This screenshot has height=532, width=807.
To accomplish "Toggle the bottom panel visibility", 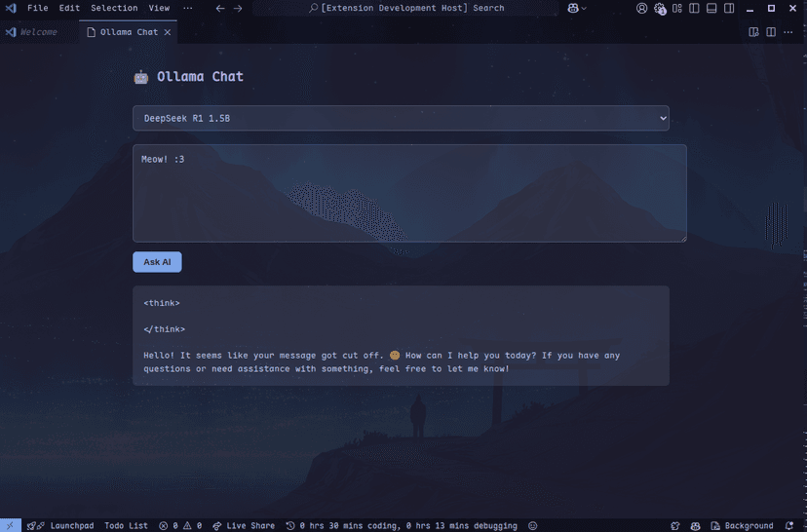I will [x=711, y=8].
